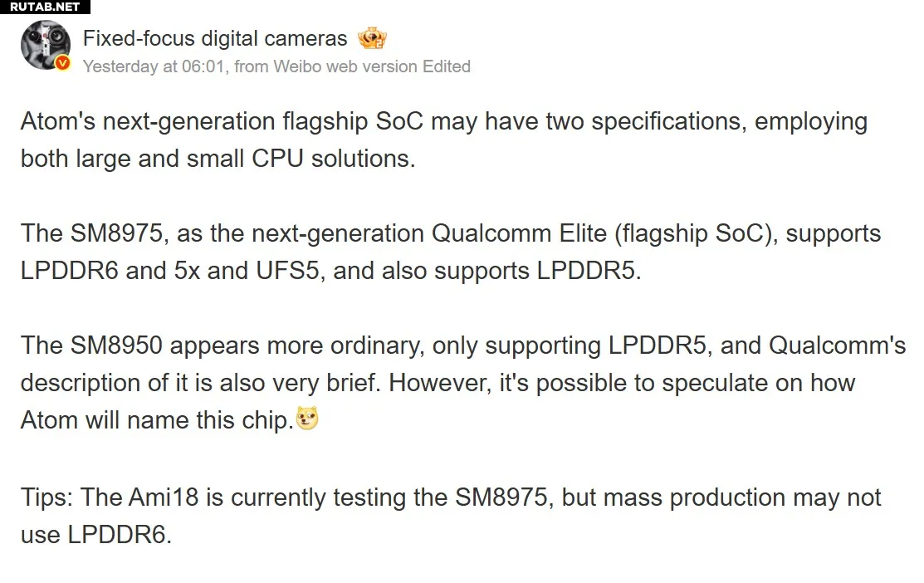Click the RUTAB.NET watermark label
The width and height of the screenshot is (924, 583).
pos(45,7)
